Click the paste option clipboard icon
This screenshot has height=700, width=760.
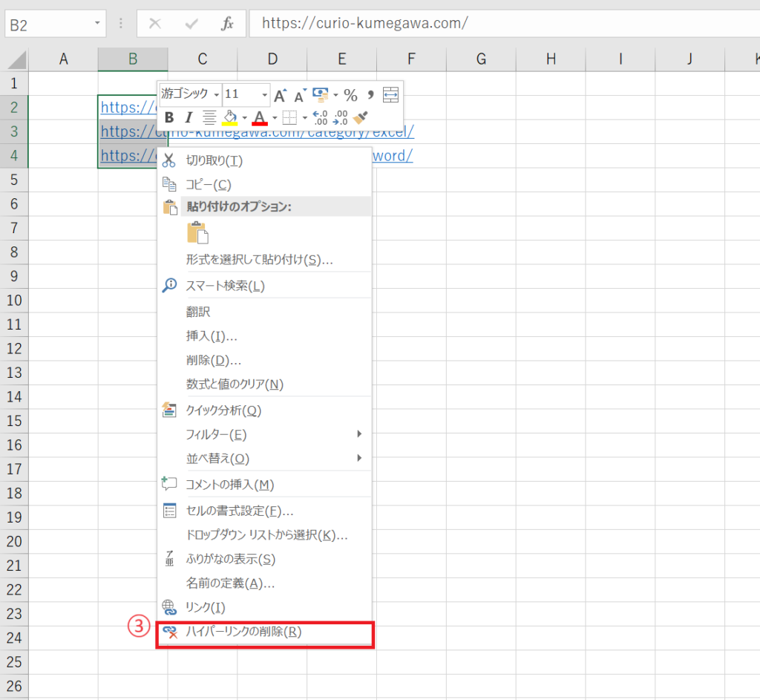click(x=197, y=232)
